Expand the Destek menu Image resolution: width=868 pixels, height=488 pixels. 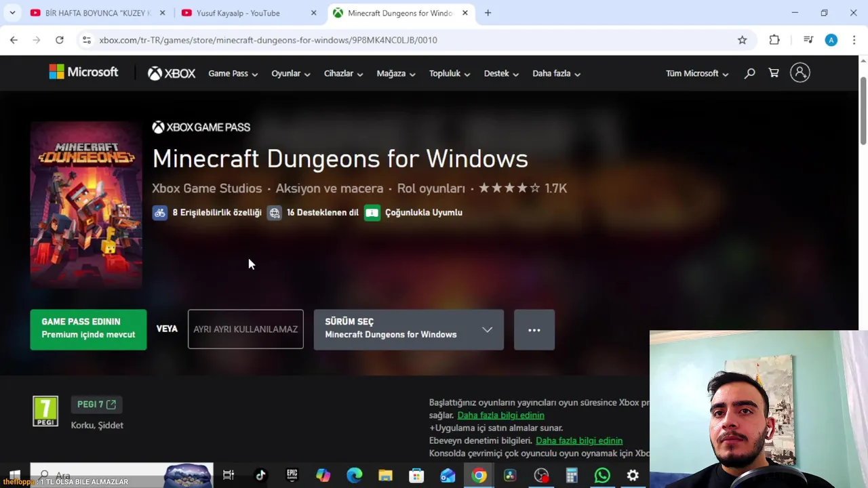(501, 73)
